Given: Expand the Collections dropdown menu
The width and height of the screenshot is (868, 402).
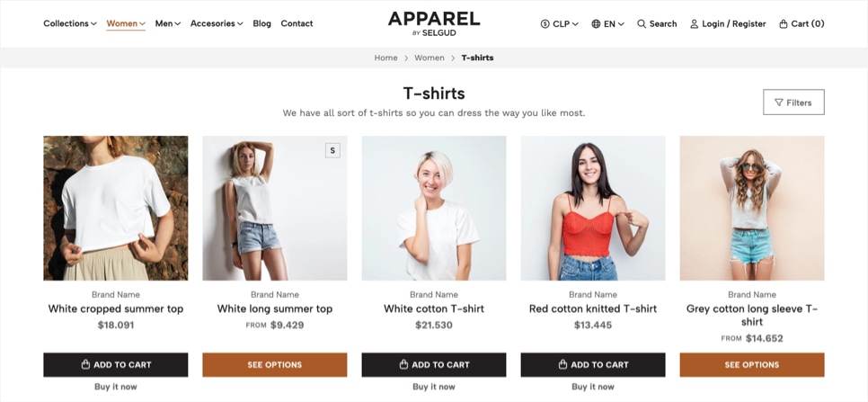Looking at the screenshot, I should (70, 23).
